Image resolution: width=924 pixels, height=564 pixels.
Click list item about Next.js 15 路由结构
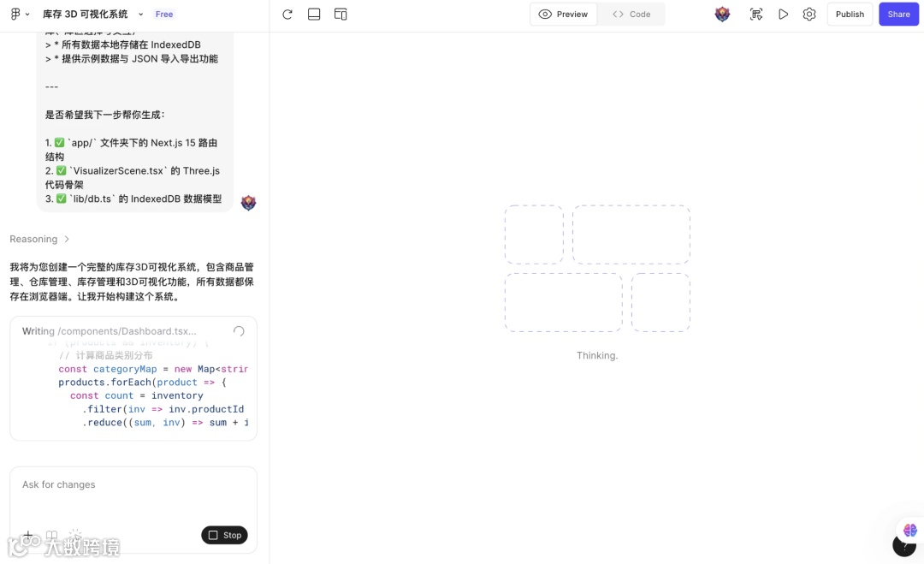(132, 150)
